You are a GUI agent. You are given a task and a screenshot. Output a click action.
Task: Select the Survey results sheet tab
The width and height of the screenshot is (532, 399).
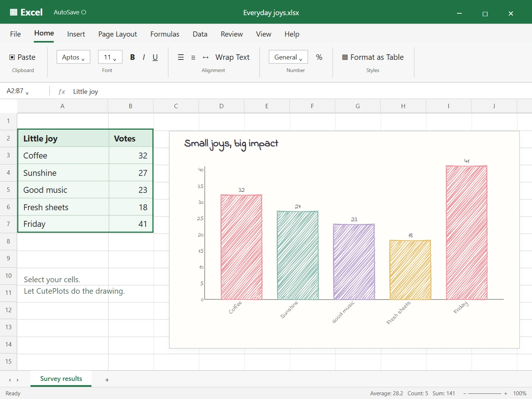[x=61, y=379]
